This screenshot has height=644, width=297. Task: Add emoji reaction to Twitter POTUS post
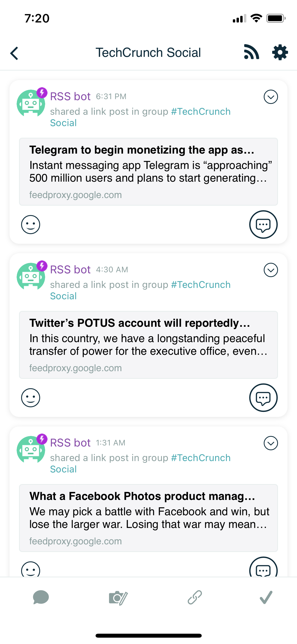[31, 398]
